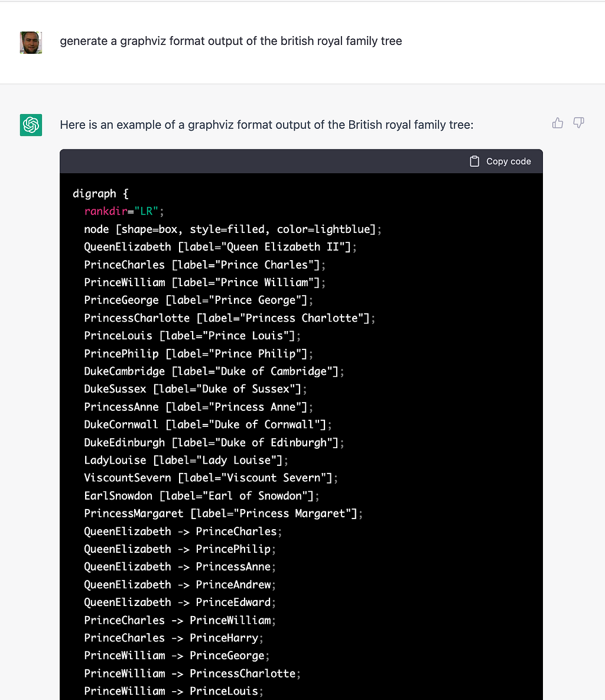
Task: Click the DukeEdinburgh label definition line
Action: click(x=214, y=442)
